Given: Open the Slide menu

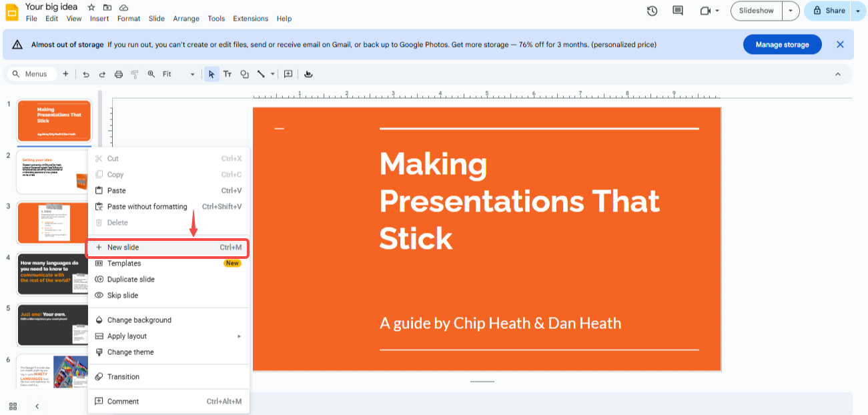Looking at the screenshot, I should point(156,19).
